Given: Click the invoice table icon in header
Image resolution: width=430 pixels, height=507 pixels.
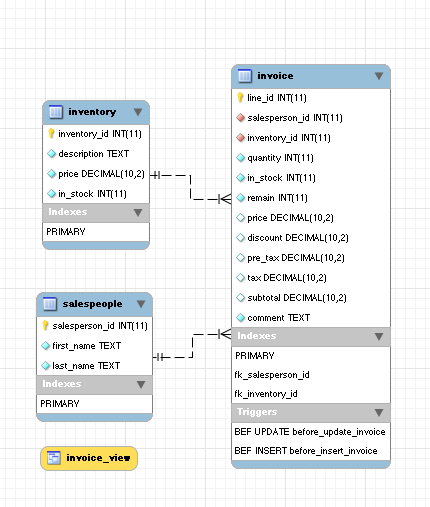Looking at the screenshot, I should (245, 76).
